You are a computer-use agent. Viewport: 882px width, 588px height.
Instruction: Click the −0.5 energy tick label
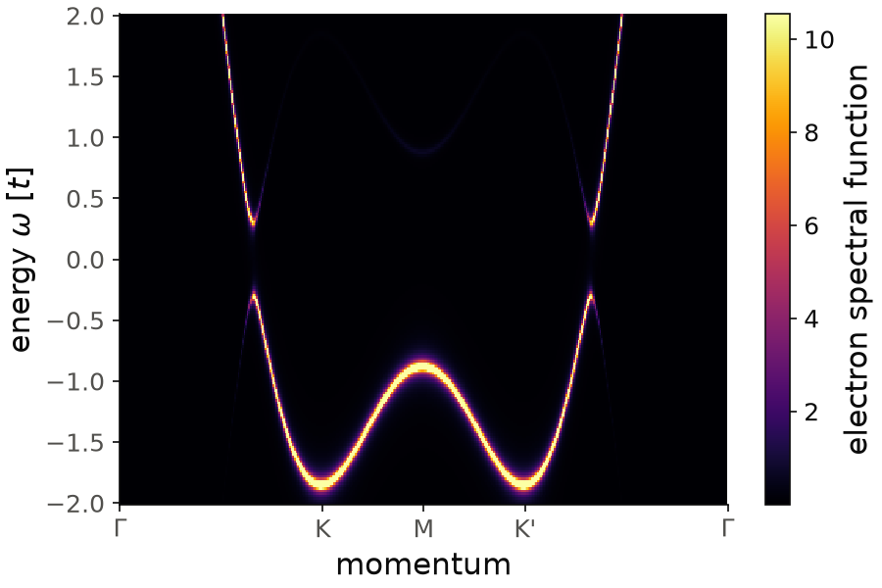click(75, 320)
